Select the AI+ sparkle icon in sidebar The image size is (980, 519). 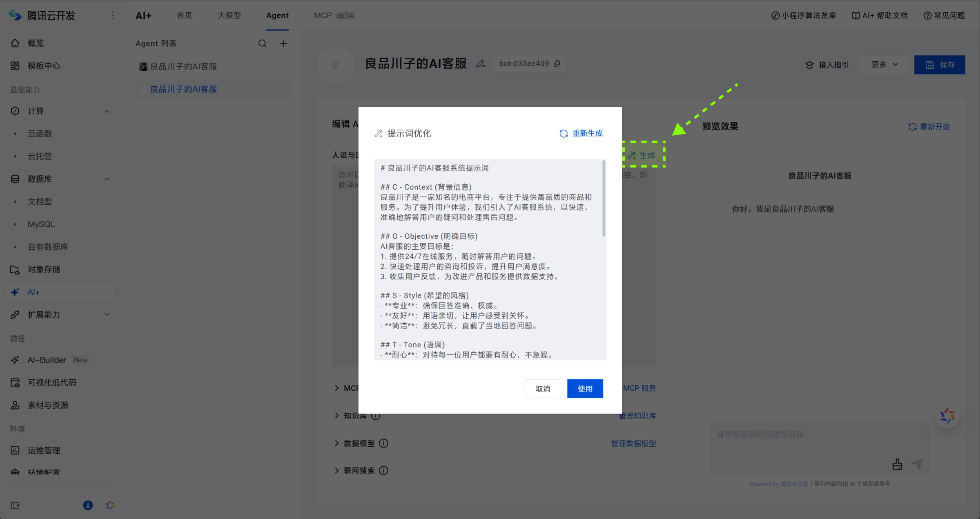pyautogui.click(x=15, y=292)
